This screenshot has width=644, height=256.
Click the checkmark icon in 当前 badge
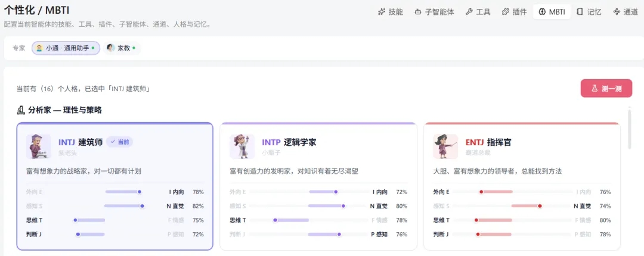pos(113,142)
